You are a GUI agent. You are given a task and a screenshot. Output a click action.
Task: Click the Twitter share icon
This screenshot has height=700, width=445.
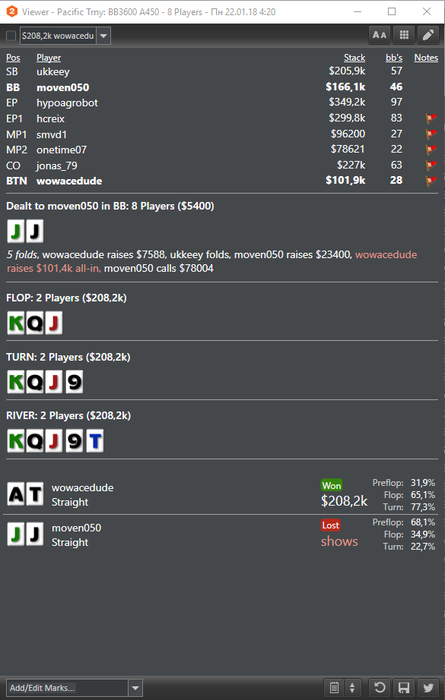[x=428, y=688]
